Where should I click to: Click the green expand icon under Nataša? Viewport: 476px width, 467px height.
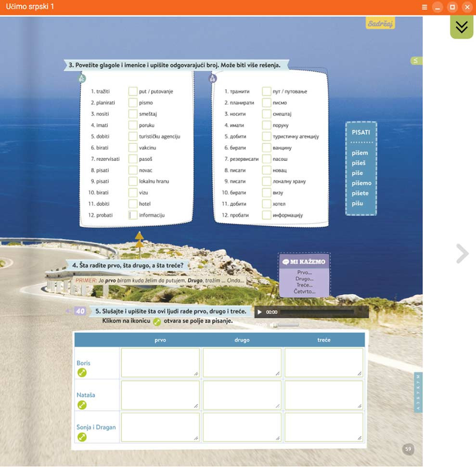(82, 405)
